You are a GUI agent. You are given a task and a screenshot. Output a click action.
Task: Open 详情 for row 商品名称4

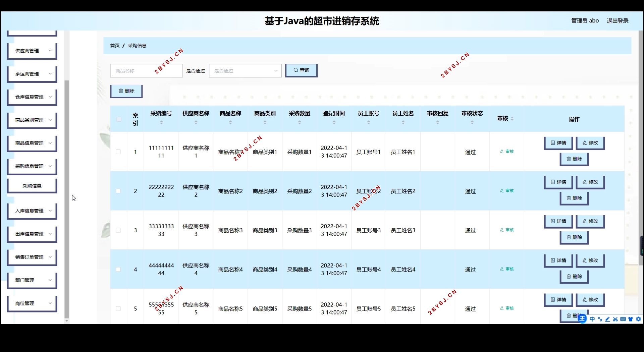(x=558, y=261)
